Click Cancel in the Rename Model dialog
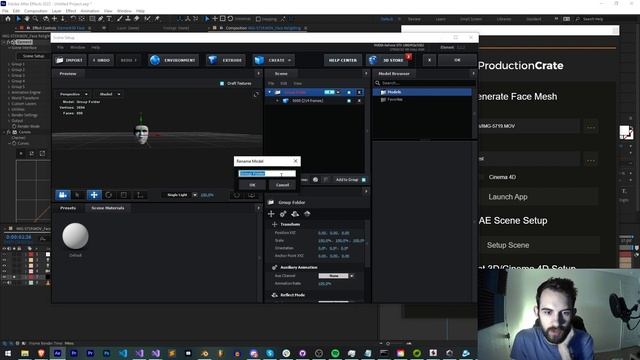640x360 pixels. pyautogui.click(x=282, y=185)
